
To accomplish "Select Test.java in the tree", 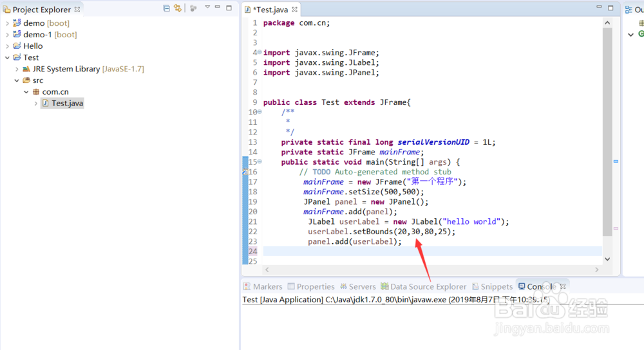I will point(68,104).
